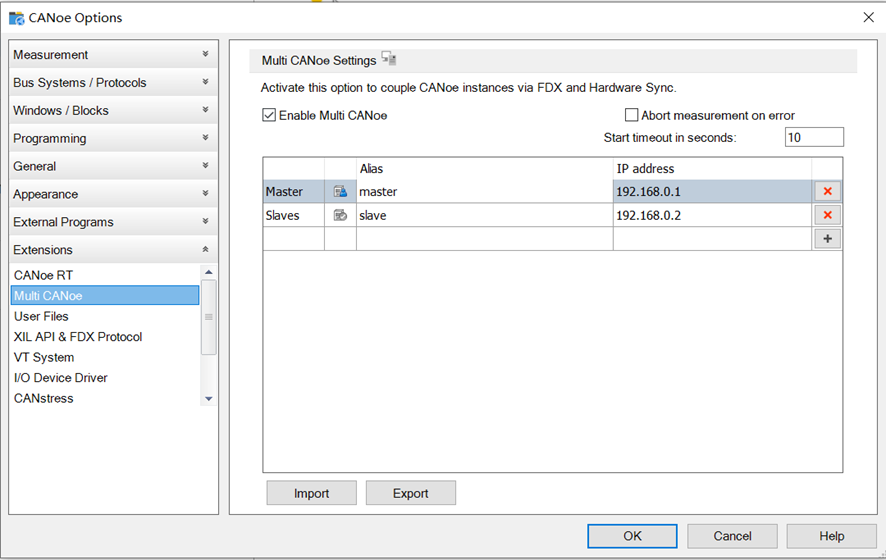This screenshot has height=560, width=886.
Task: Expand the External Programs section
Action: (x=113, y=222)
